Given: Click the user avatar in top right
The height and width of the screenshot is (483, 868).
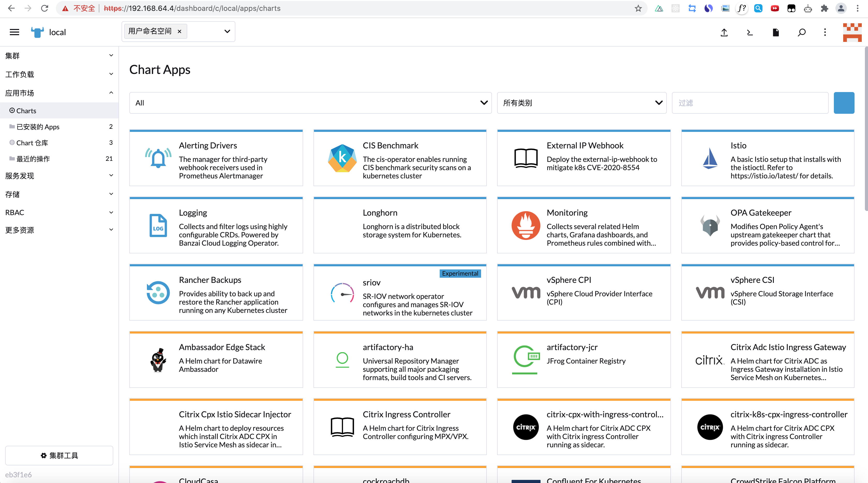Looking at the screenshot, I should coord(852,32).
